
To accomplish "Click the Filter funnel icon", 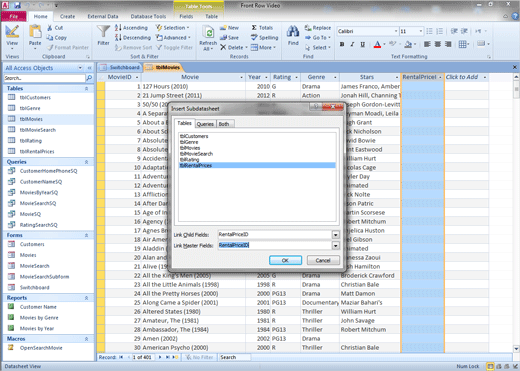I will pos(103,32).
